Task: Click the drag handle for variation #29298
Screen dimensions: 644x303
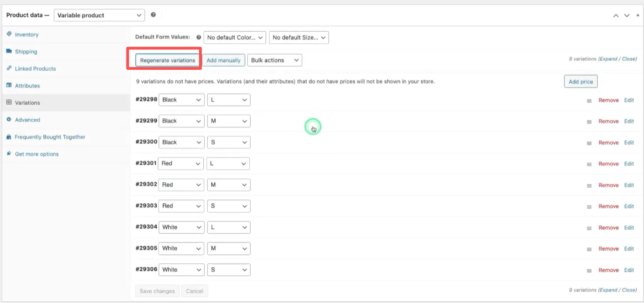Action: tap(589, 100)
